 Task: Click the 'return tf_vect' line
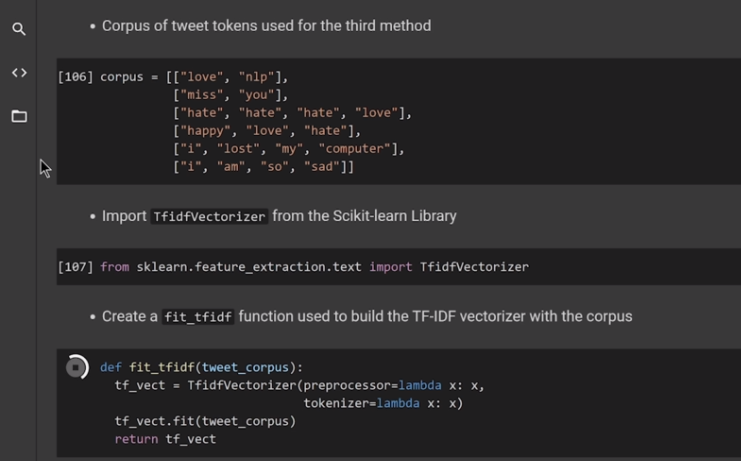coord(165,439)
